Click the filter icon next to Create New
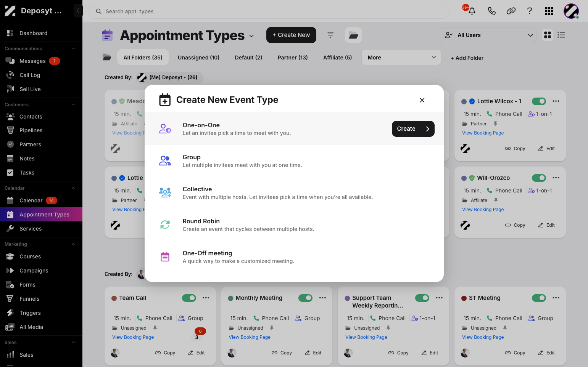 (330, 35)
